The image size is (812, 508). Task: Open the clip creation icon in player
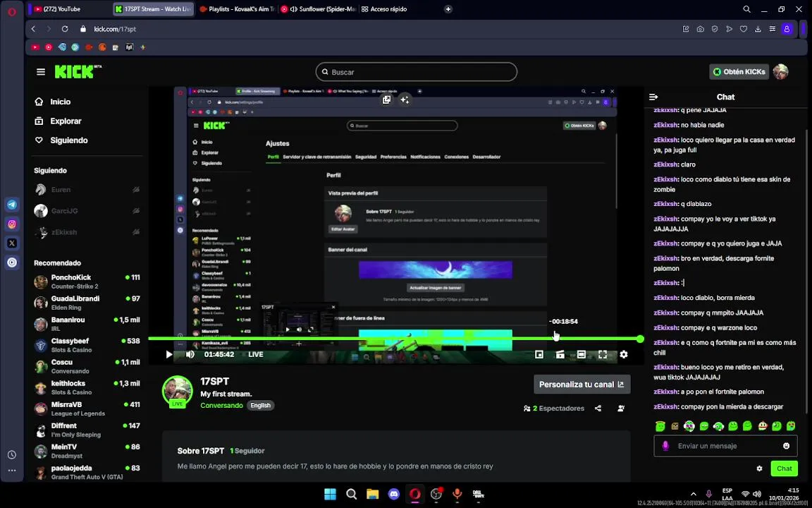pos(560,355)
